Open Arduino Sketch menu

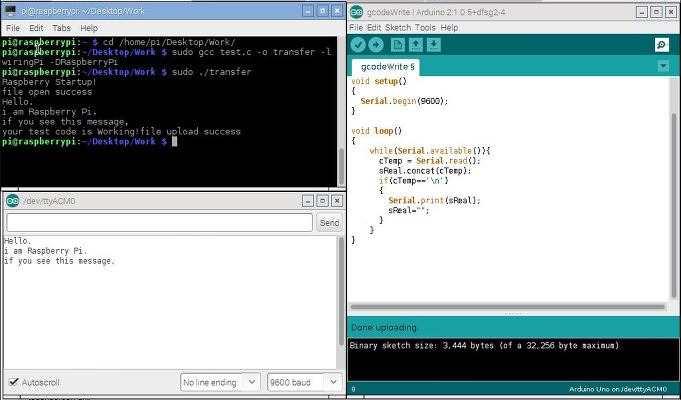tap(398, 27)
